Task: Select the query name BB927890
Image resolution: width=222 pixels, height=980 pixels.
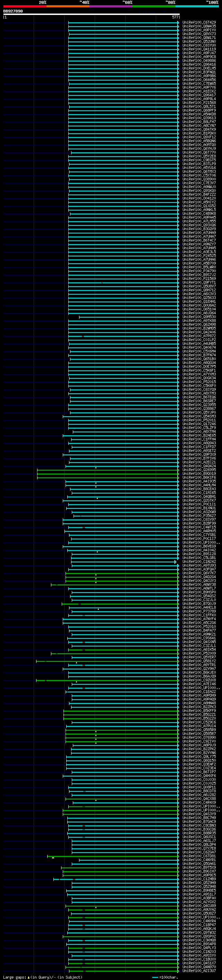Action: (x=13, y=11)
